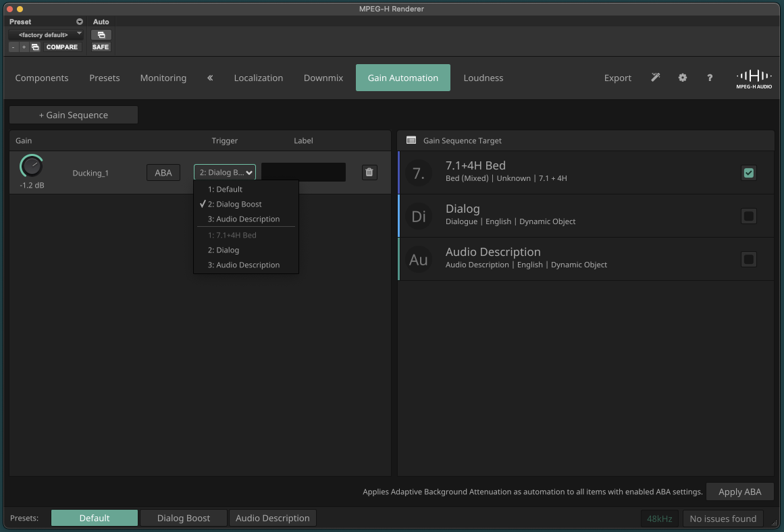Viewport: 784px width, 532px height.
Task: Collapse tabs with double chevron icon
Action: pos(210,78)
